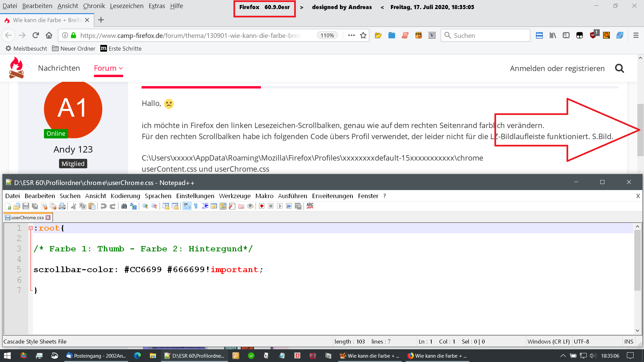The image size is (644, 362).
Task: Click the zoom in magnifier icon
Action: [145, 206]
